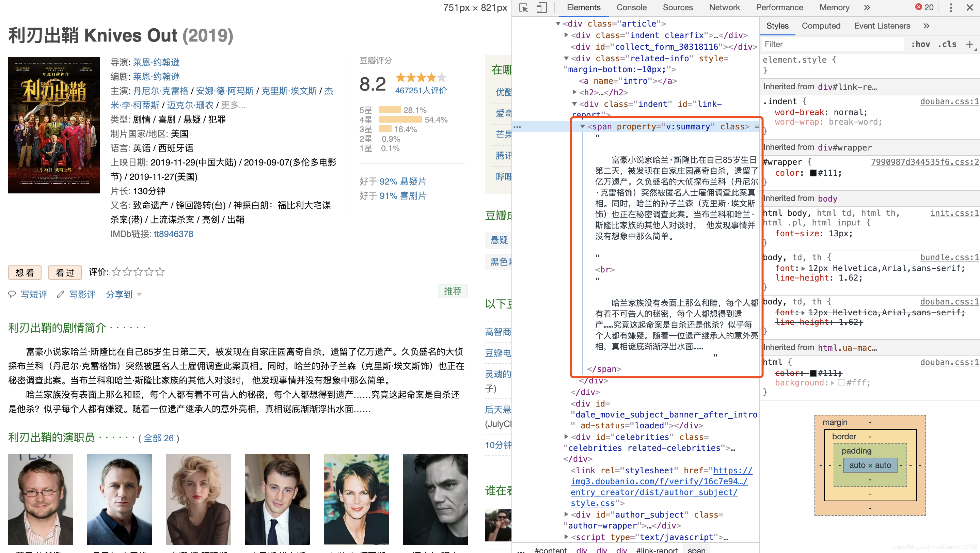
Task: Select the Styles tab
Action: tap(777, 26)
